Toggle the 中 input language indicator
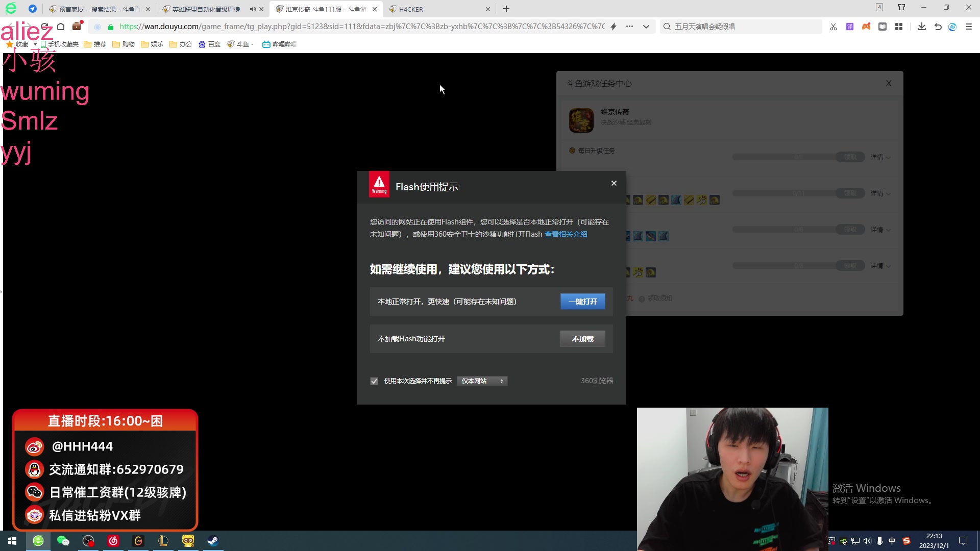 point(892,541)
